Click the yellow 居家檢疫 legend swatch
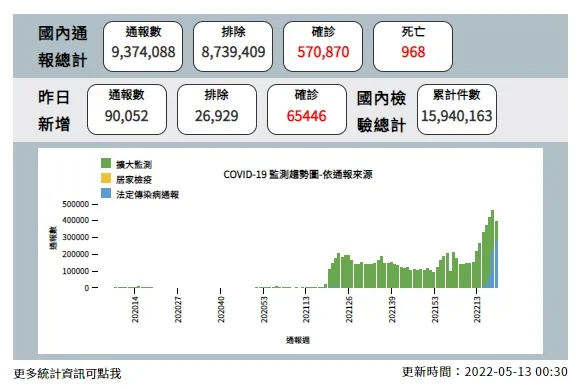The width and height of the screenshot is (578, 389). 106,178
